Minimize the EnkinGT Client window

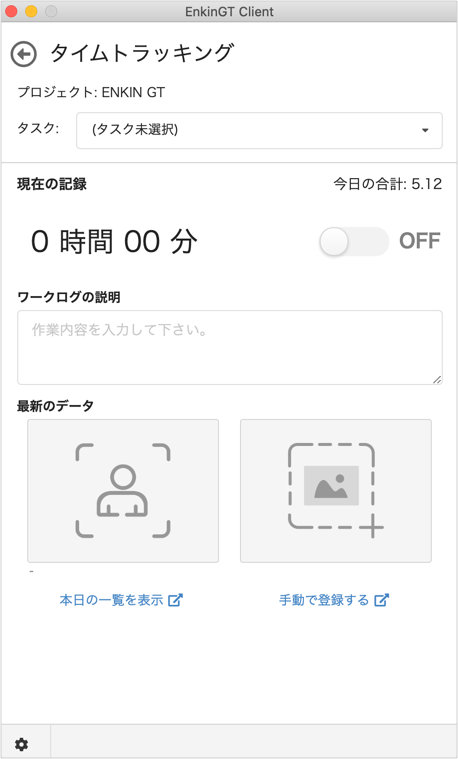tap(31, 11)
